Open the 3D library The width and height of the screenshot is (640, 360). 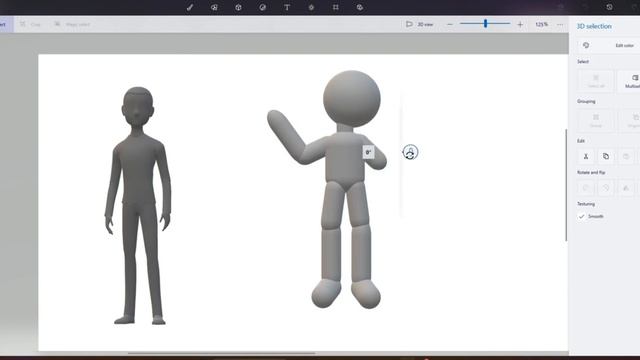pos(360,7)
